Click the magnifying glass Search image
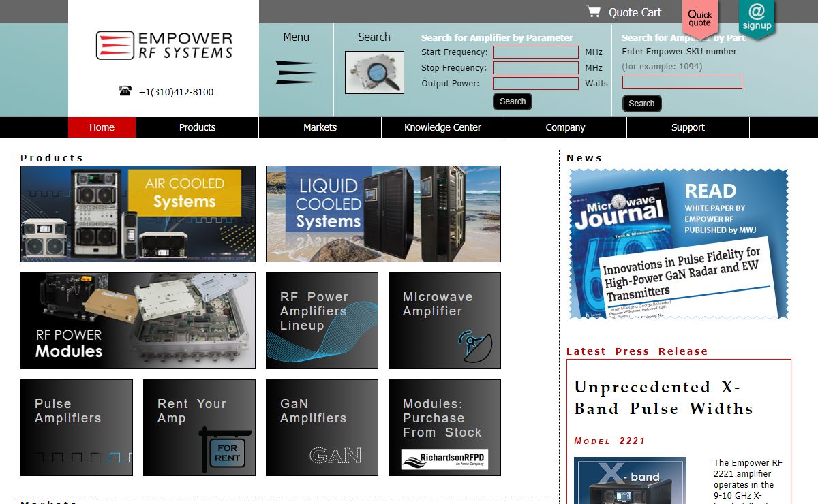 [374, 72]
